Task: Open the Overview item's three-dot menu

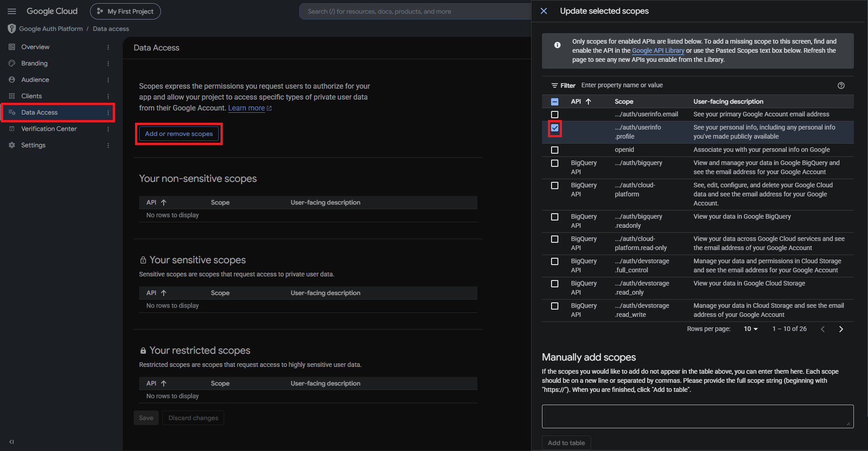Action: pos(108,47)
